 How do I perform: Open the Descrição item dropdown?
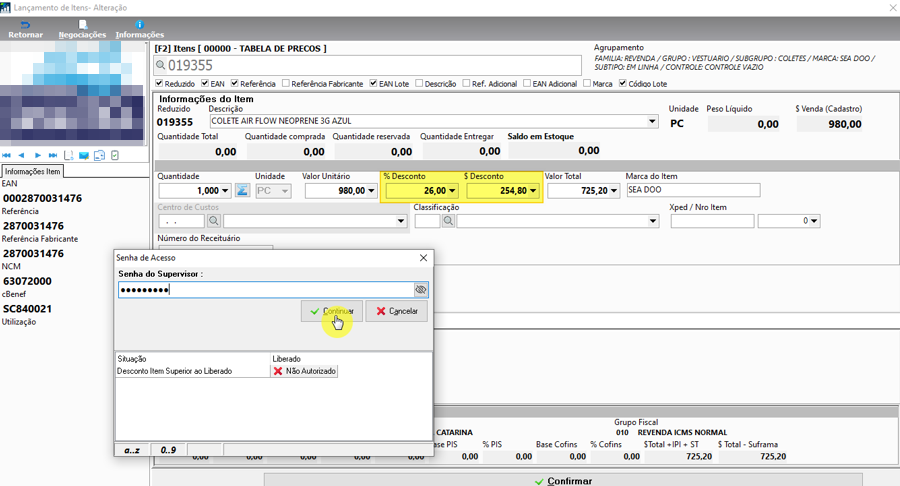coord(652,121)
